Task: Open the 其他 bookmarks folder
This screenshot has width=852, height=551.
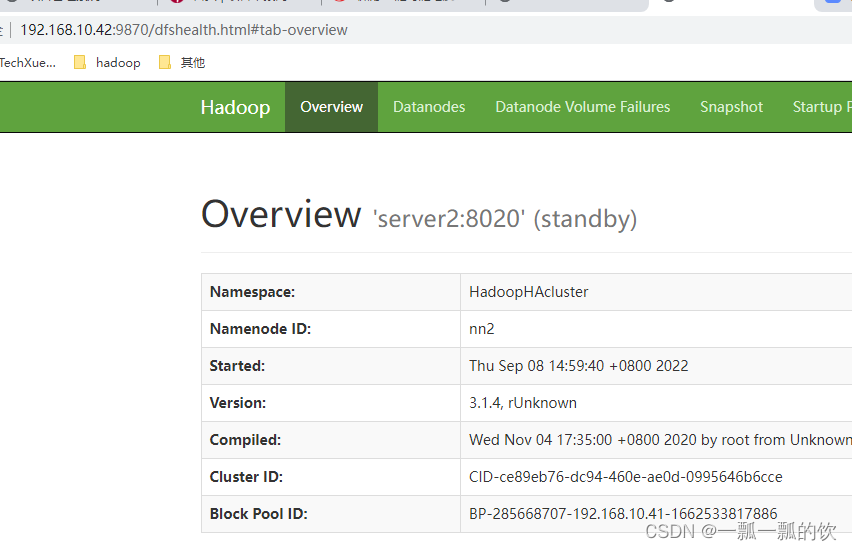Action: (182, 62)
